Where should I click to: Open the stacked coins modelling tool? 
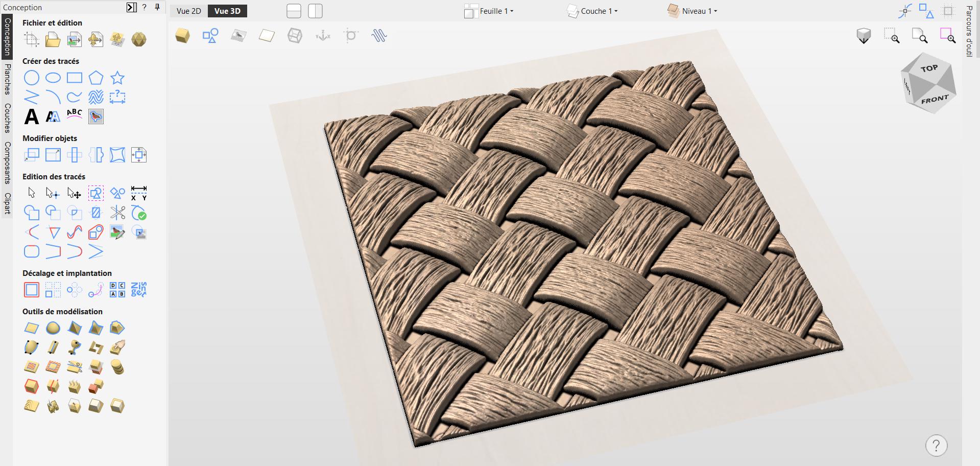[x=117, y=367]
